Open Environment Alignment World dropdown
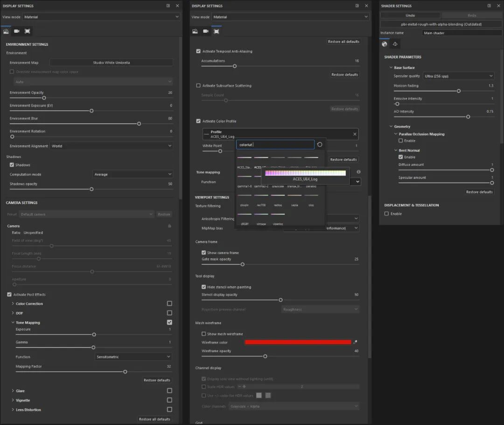The image size is (504, 425). pos(111,146)
